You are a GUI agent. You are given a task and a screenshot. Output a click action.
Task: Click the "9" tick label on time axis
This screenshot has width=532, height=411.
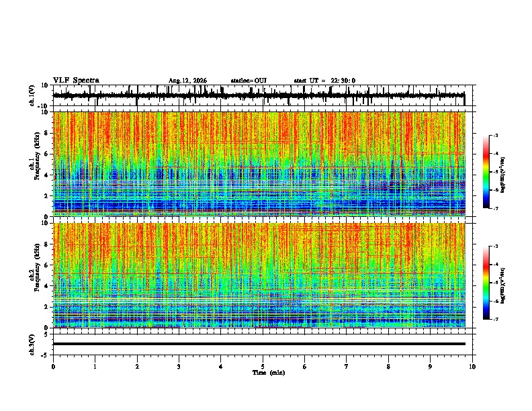click(430, 367)
